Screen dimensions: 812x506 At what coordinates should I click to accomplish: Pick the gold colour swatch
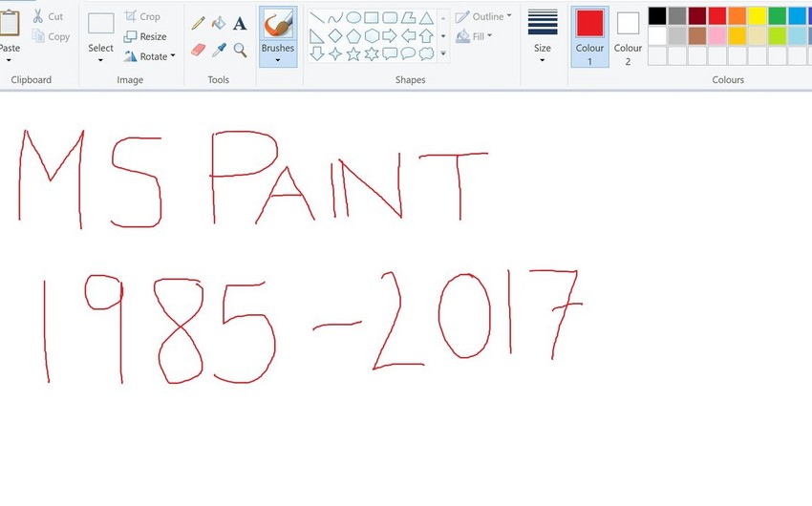point(737,35)
